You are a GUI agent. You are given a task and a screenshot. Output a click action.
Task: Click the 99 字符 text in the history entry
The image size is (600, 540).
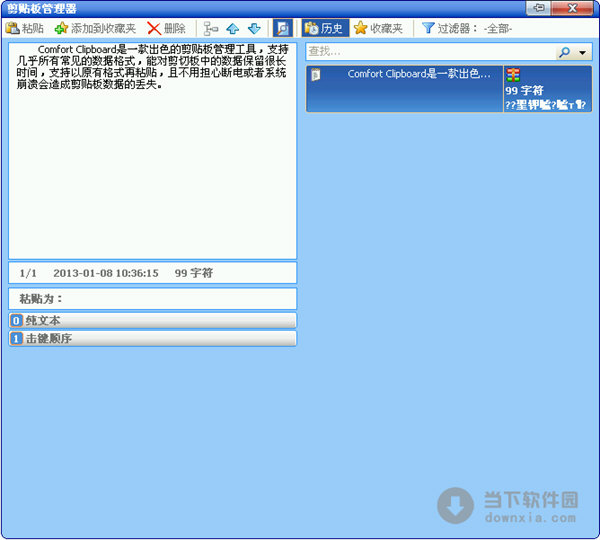(524, 91)
